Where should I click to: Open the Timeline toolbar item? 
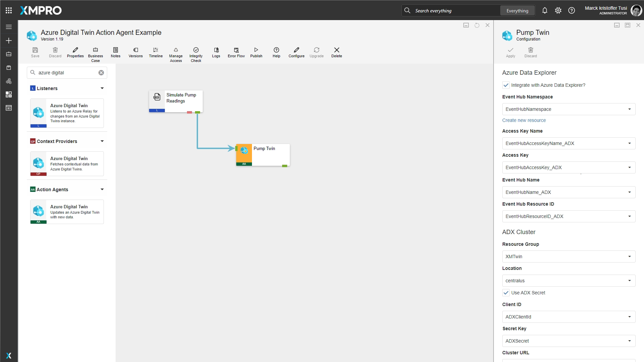click(x=155, y=50)
